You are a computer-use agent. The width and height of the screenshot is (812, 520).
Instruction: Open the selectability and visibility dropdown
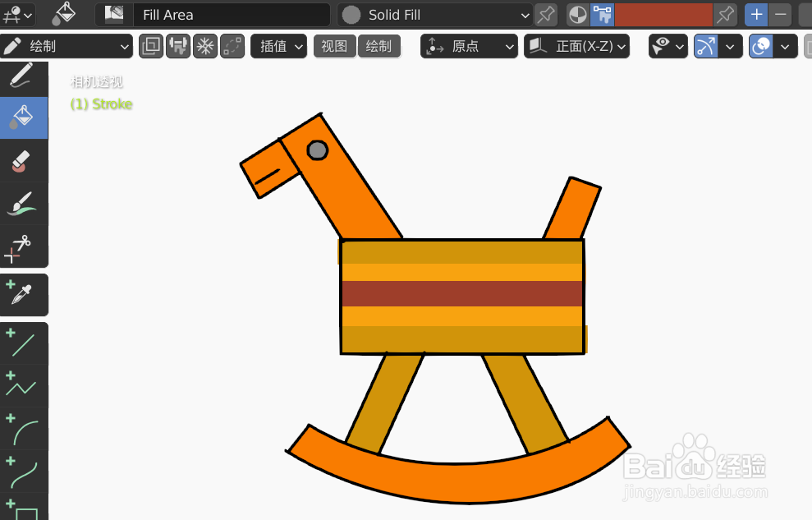tap(668, 47)
